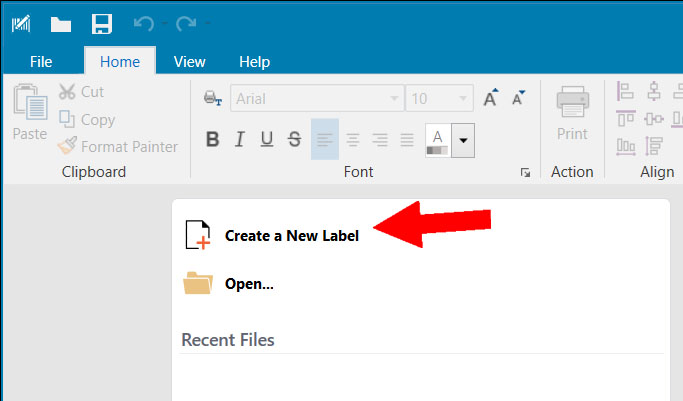The height and width of the screenshot is (401, 683).
Task: Click Create a New Label
Action: 291,236
